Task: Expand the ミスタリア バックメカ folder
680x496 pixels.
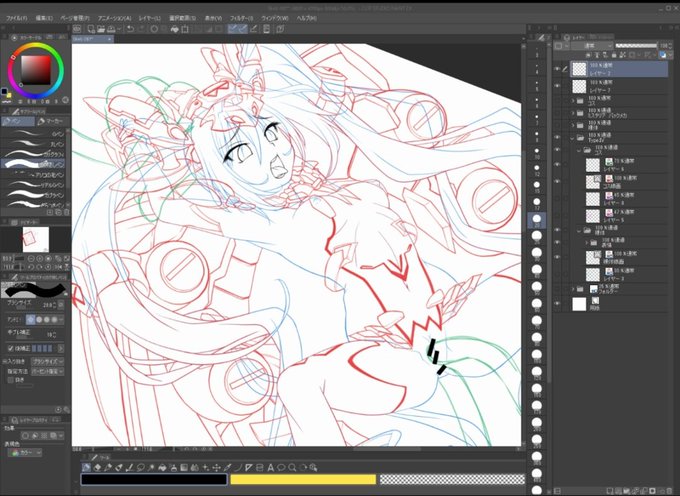Action: click(x=573, y=113)
